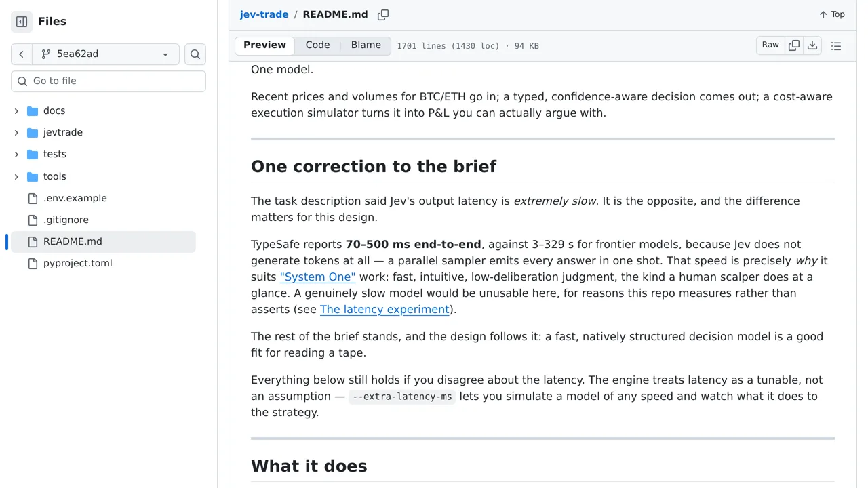
Task: Copy file path icon beside README.md
Action: pos(383,14)
